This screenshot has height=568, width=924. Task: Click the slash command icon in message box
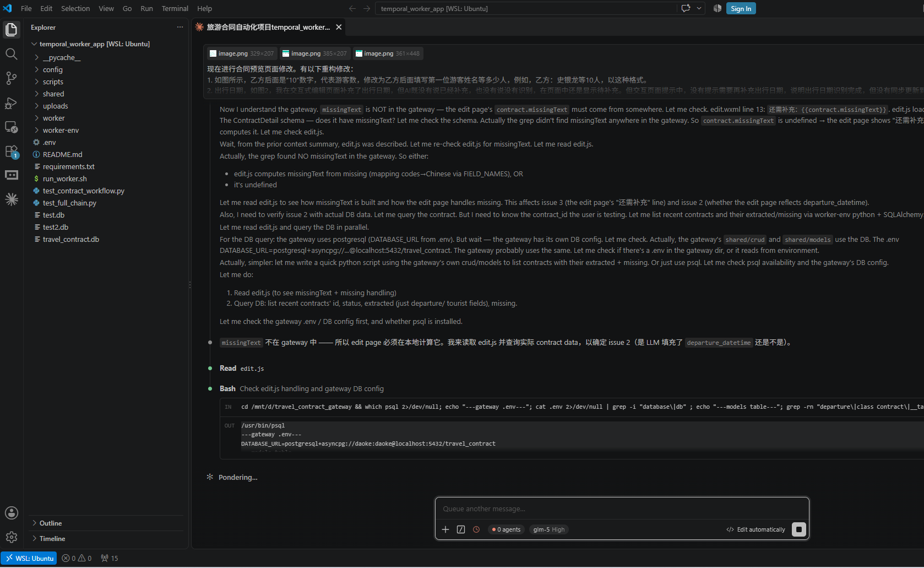(461, 529)
